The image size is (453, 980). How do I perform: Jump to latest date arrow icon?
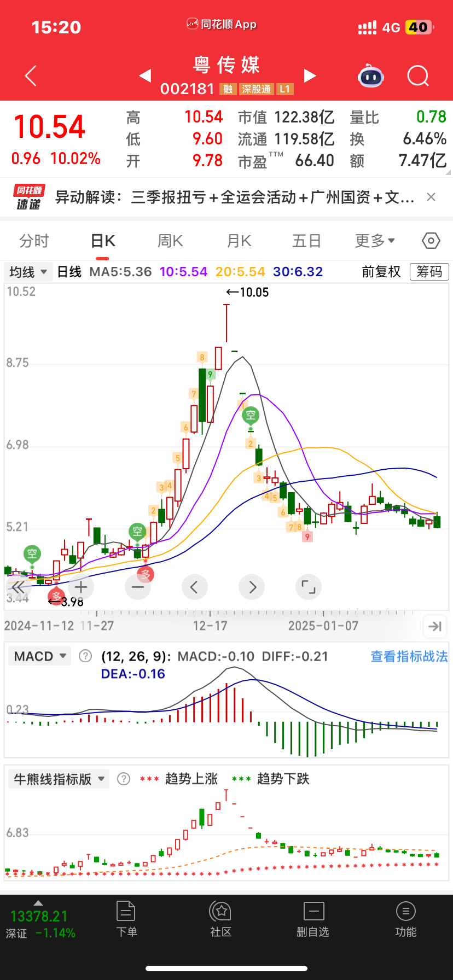click(x=435, y=626)
